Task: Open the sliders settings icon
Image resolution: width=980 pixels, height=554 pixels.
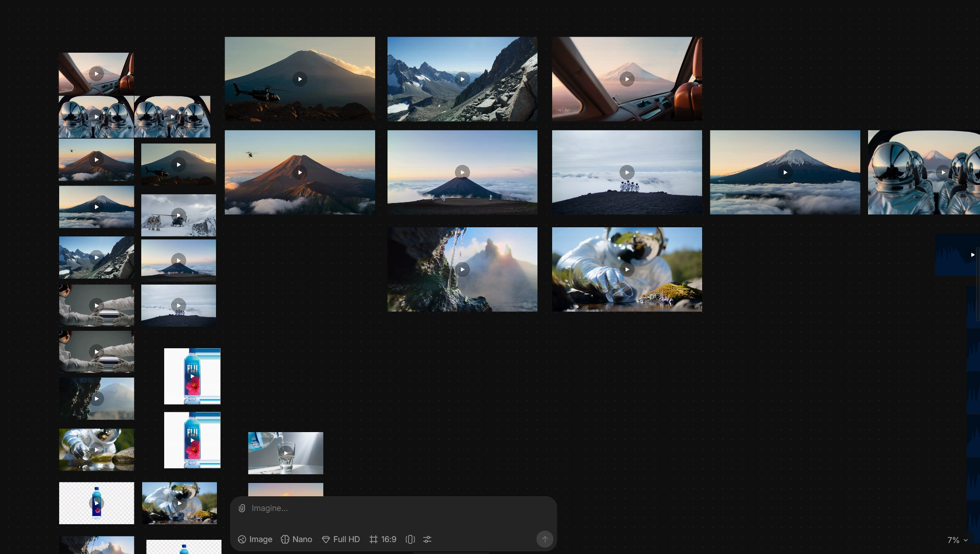Action: tap(427, 539)
